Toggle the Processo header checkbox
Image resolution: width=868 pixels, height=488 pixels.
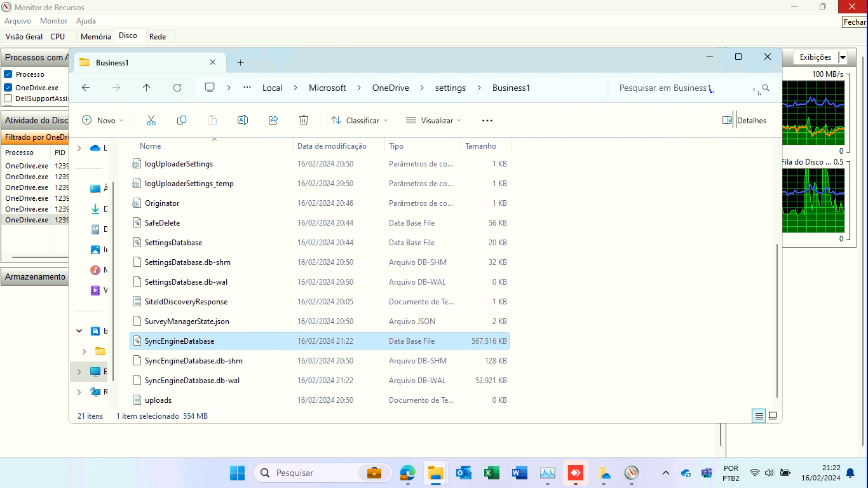click(x=8, y=74)
